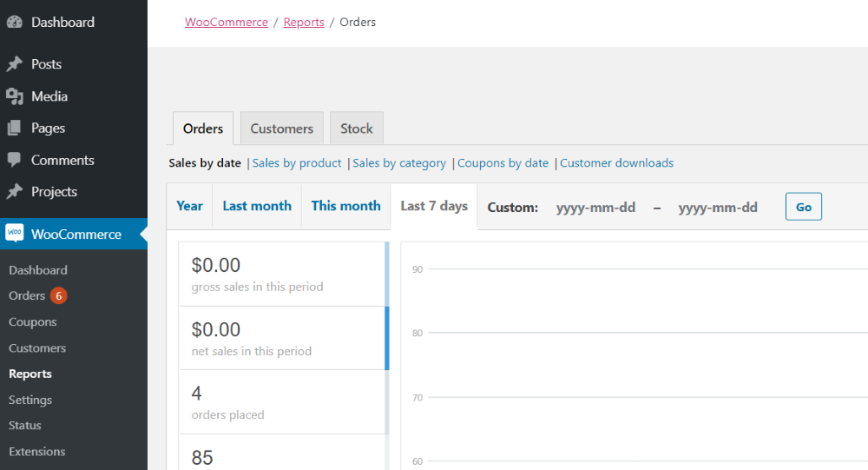Click the Media library icon

pos(15,96)
